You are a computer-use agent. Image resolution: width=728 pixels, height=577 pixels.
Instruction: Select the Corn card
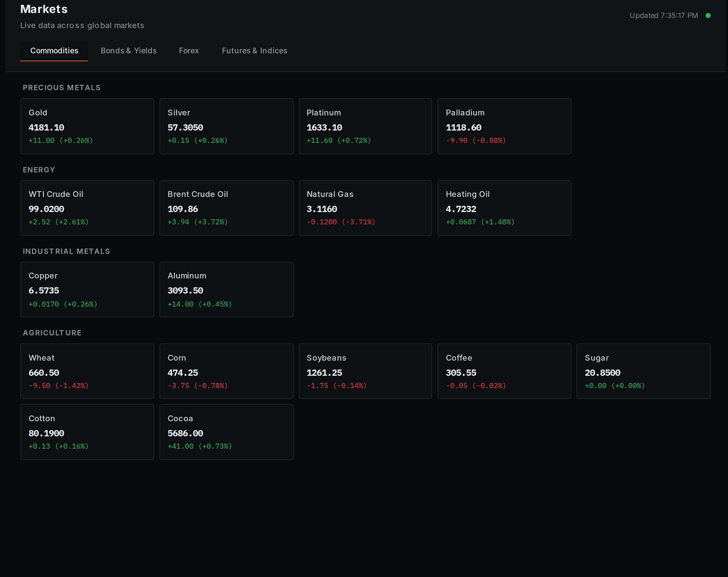[x=226, y=371]
